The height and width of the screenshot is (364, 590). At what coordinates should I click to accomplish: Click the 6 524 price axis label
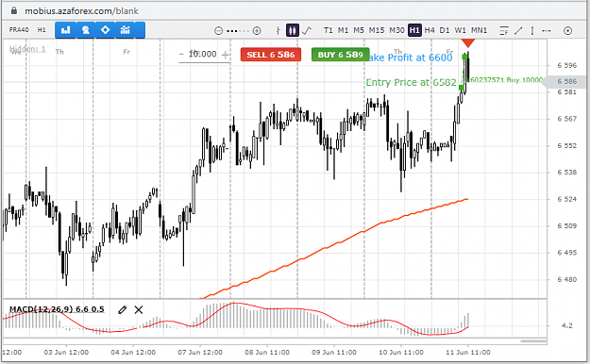coord(566,199)
